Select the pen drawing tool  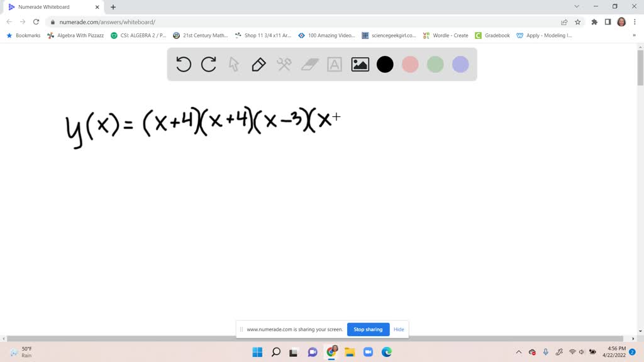tap(259, 64)
